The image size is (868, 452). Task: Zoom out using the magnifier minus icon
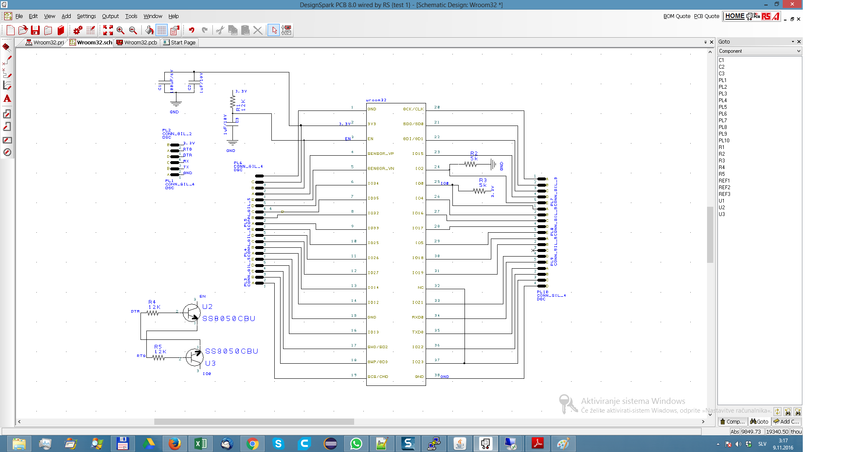pos(133,30)
